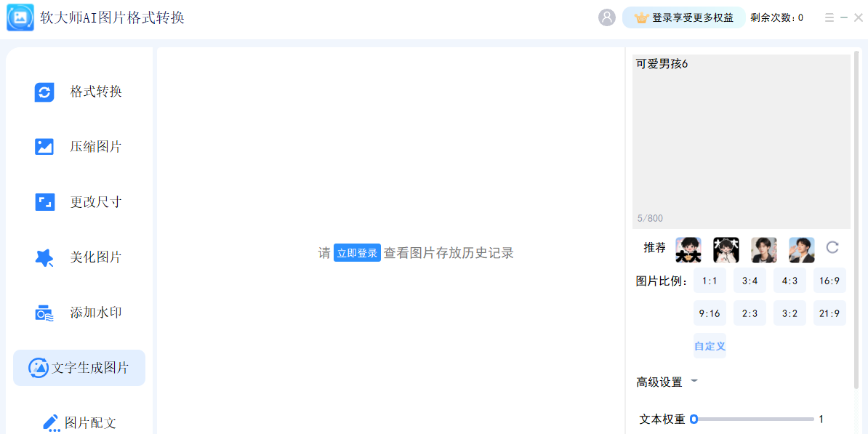
Task: Choose the 16:9 aspect ratio
Action: 829,280
